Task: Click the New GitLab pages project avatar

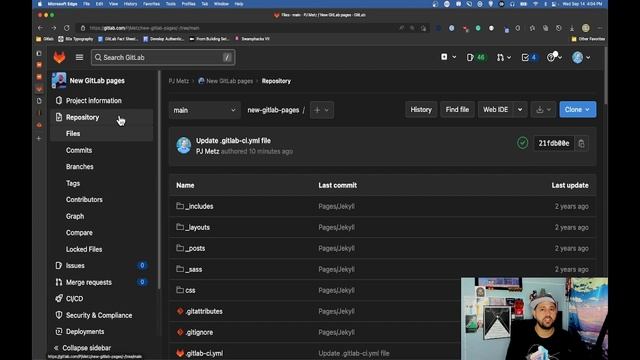Action: [59, 80]
